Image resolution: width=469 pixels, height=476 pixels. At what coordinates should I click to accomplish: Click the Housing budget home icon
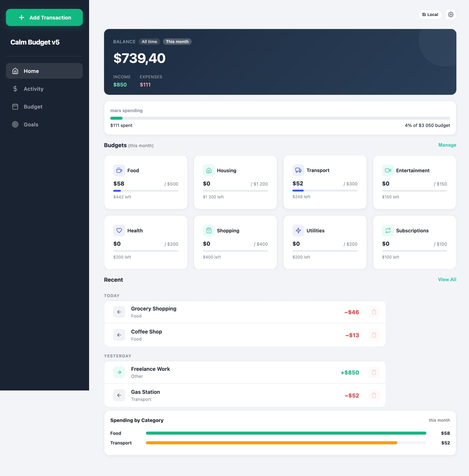(x=209, y=170)
